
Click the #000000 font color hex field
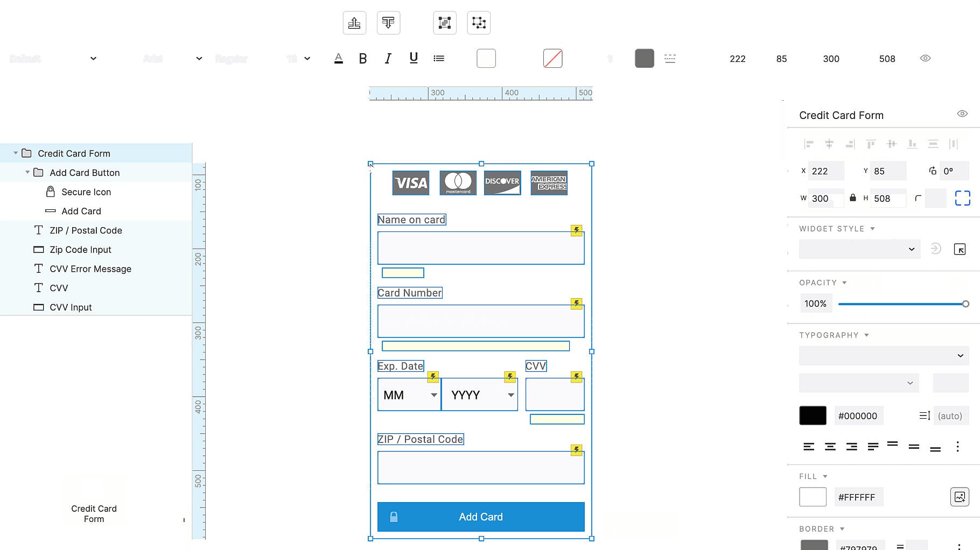point(858,415)
